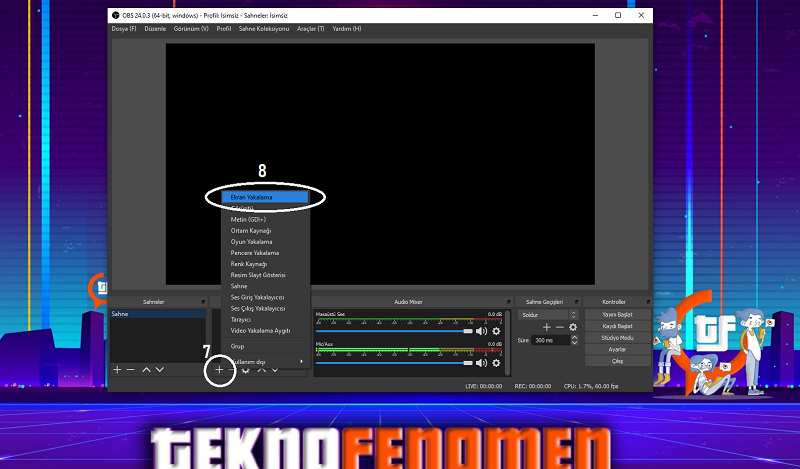
Task: Undock the Sahneler panel
Action: click(x=203, y=302)
